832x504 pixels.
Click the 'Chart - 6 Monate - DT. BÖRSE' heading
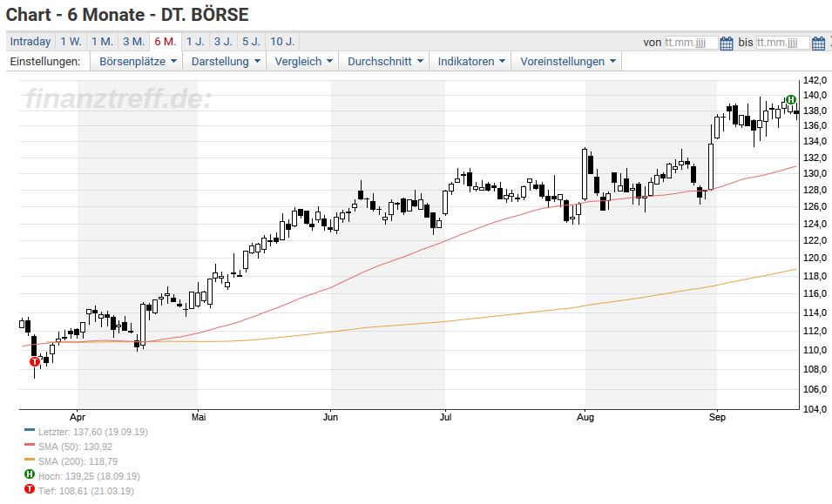[x=127, y=14]
